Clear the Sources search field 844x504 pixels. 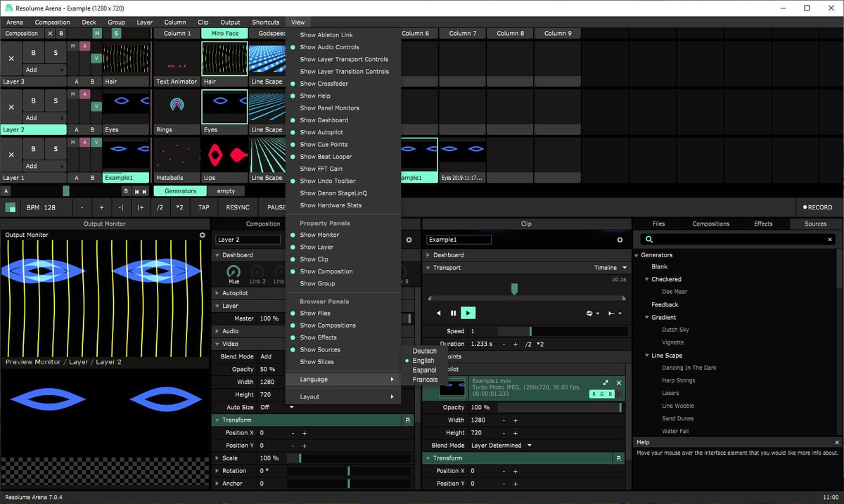pos(830,240)
